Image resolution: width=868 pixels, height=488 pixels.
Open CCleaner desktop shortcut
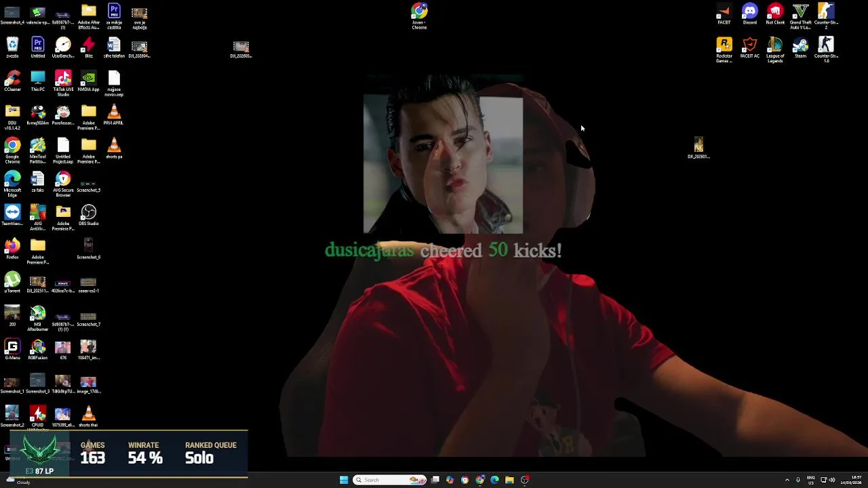12,81
